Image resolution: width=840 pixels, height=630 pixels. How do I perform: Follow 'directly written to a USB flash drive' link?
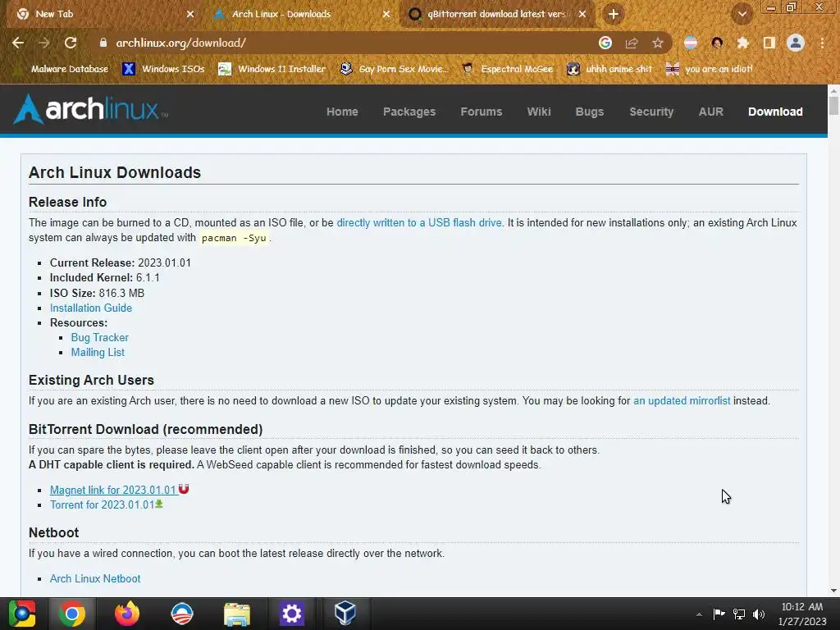click(x=420, y=223)
